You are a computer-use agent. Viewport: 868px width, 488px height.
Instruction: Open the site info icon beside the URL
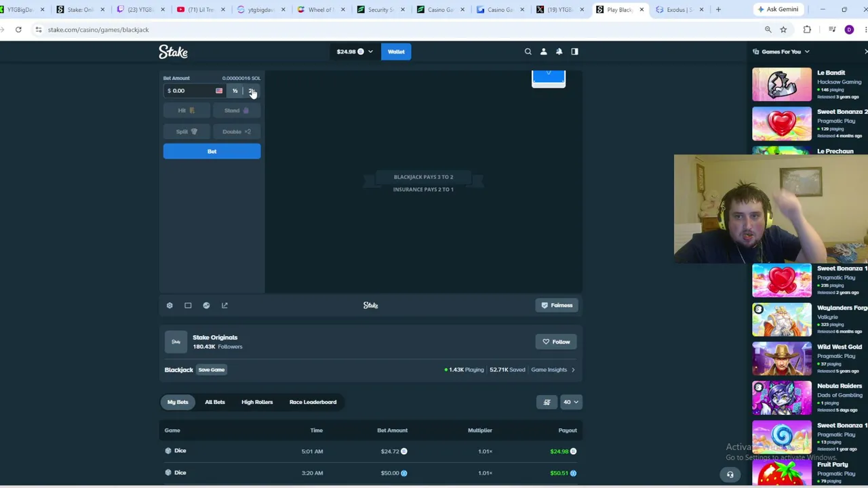39,30
